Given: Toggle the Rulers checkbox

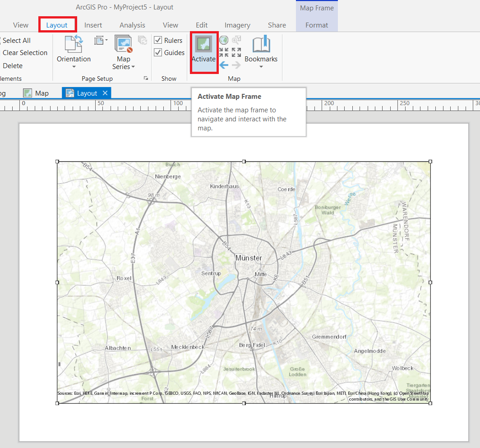Looking at the screenshot, I should (x=158, y=40).
